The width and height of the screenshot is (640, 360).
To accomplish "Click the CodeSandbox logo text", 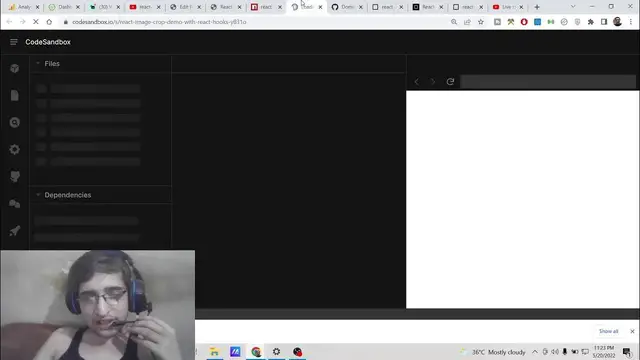I will coord(48,42).
